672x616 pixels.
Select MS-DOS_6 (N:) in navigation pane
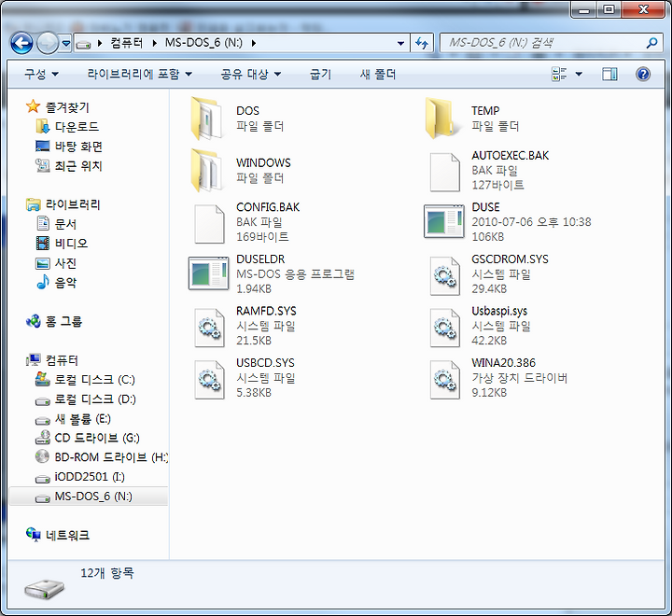click(x=89, y=497)
